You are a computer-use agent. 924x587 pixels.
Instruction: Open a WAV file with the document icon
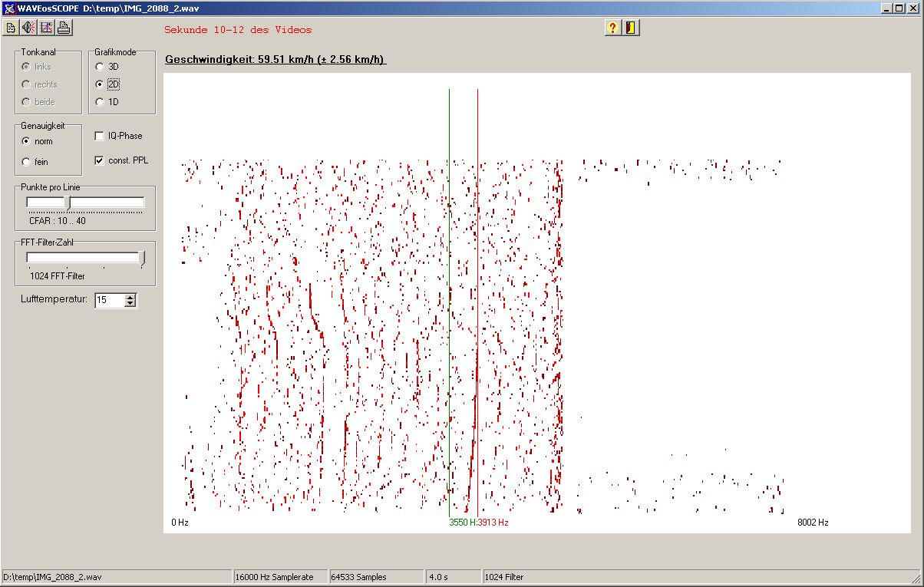(11, 28)
